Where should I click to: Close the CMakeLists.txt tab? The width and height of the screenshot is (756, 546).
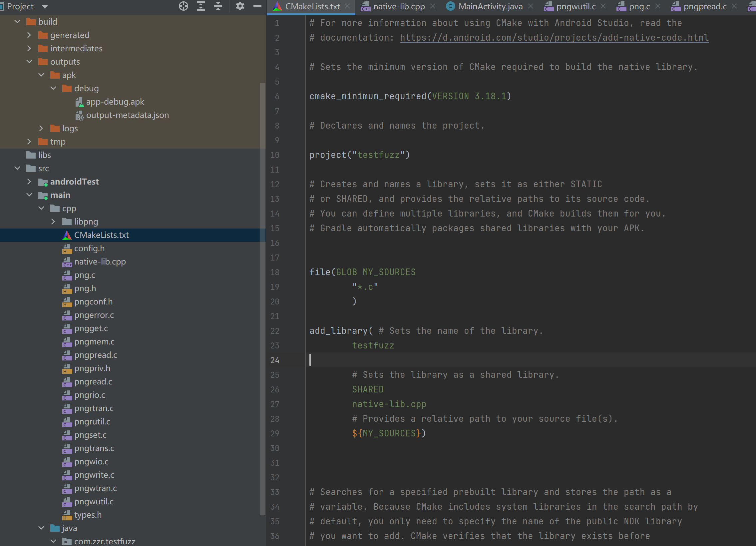[347, 6]
